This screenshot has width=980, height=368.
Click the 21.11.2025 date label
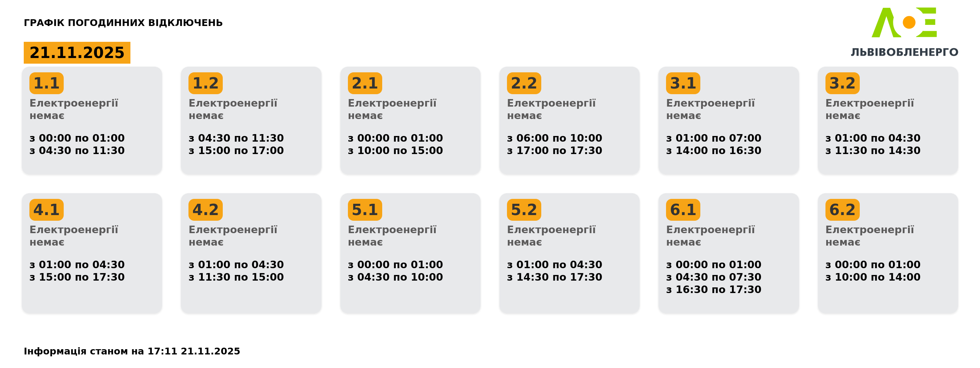coord(77,53)
